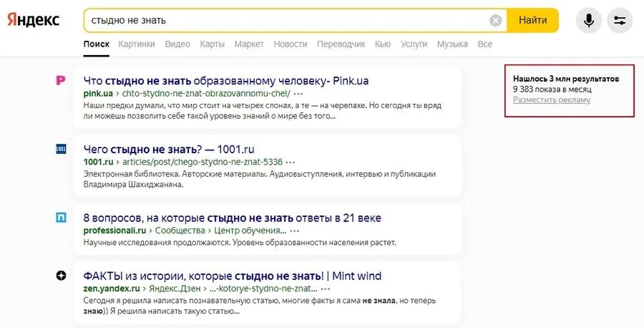
Task: Open the three-dot menu for zen.yandex.ru result
Action: point(326,289)
